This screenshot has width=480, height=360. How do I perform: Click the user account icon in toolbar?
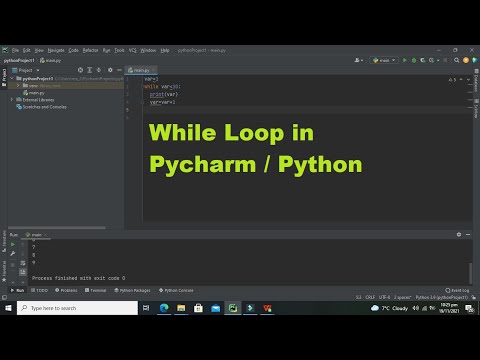pos(358,60)
